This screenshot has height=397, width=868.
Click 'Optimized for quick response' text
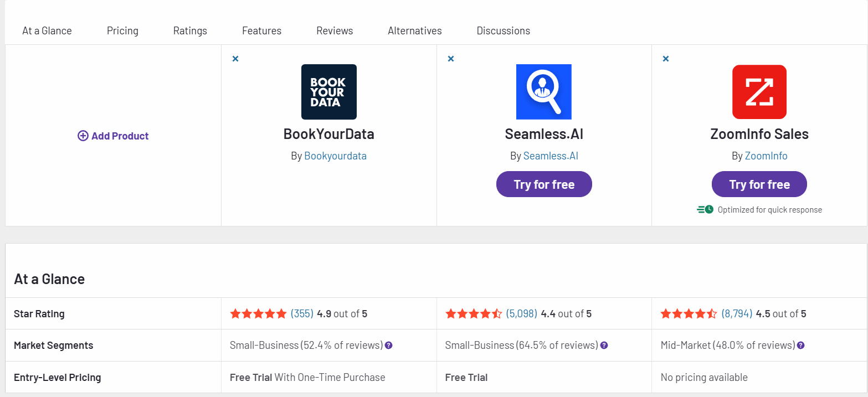[770, 210]
